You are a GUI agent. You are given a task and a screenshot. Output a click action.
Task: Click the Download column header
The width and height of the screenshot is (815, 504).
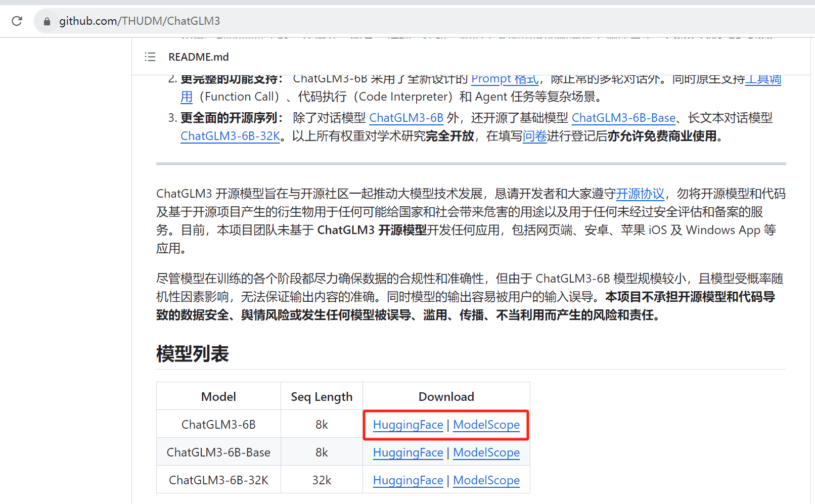pos(446,397)
